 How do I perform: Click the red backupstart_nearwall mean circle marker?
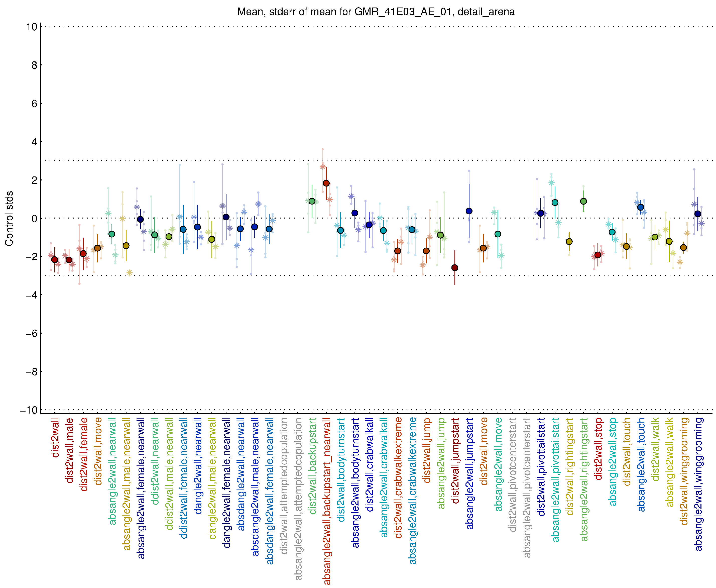pyautogui.click(x=326, y=183)
